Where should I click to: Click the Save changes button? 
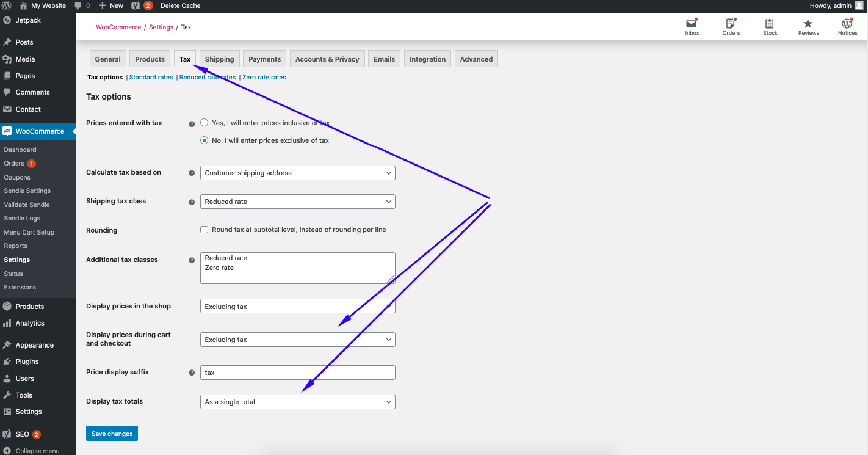[112, 434]
